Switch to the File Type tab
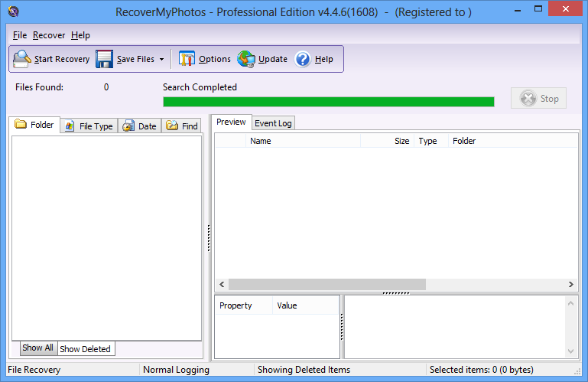This screenshot has height=382, width=588. [89, 126]
